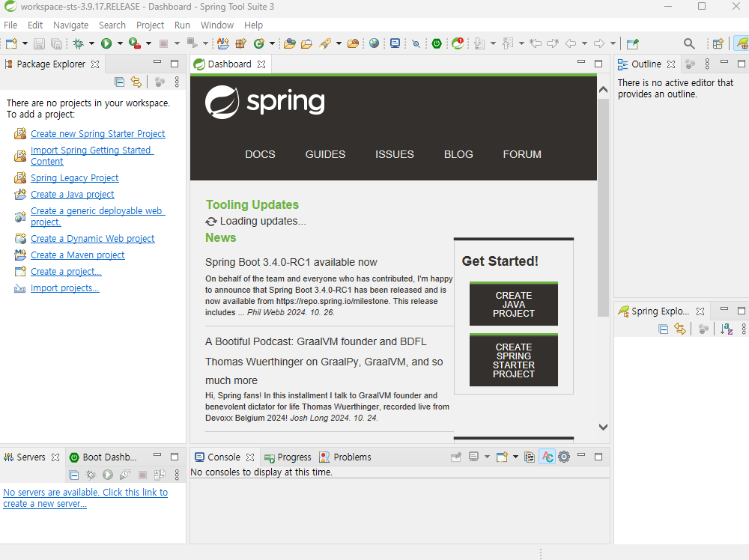The height and width of the screenshot is (560, 749).
Task: Click the New Java Package icon
Action: coord(240,43)
